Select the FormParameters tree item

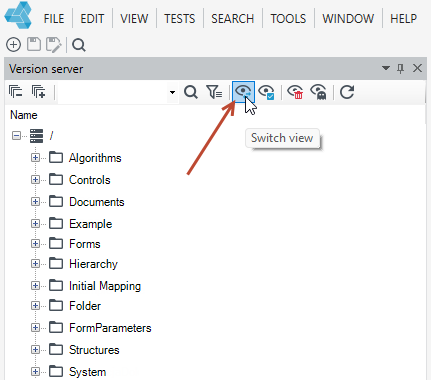110,328
